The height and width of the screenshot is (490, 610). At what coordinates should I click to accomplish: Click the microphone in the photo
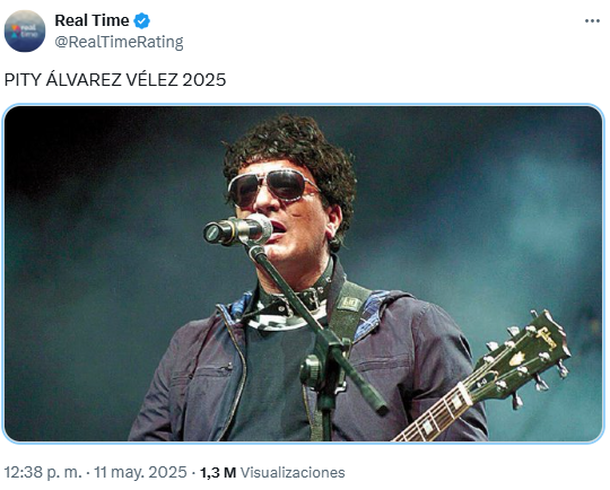[238, 230]
